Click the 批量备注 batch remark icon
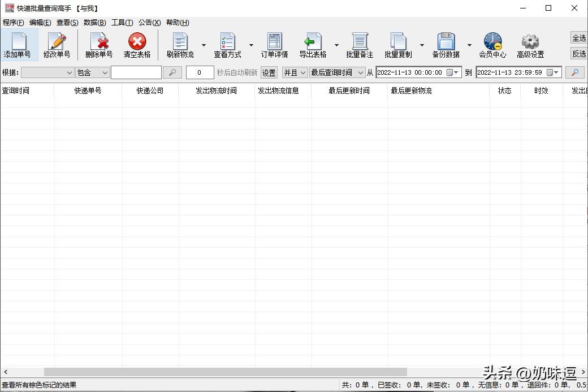This screenshot has width=588, height=392. point(360,41)
